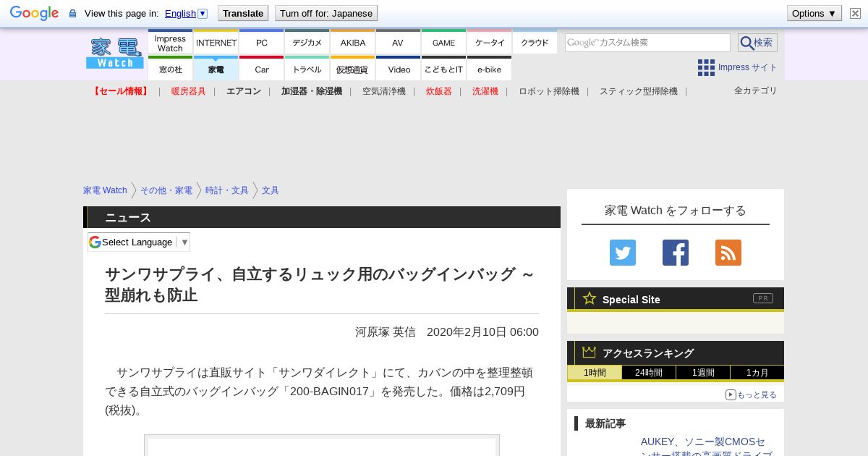Open the Select Language widget

(139, 242)
